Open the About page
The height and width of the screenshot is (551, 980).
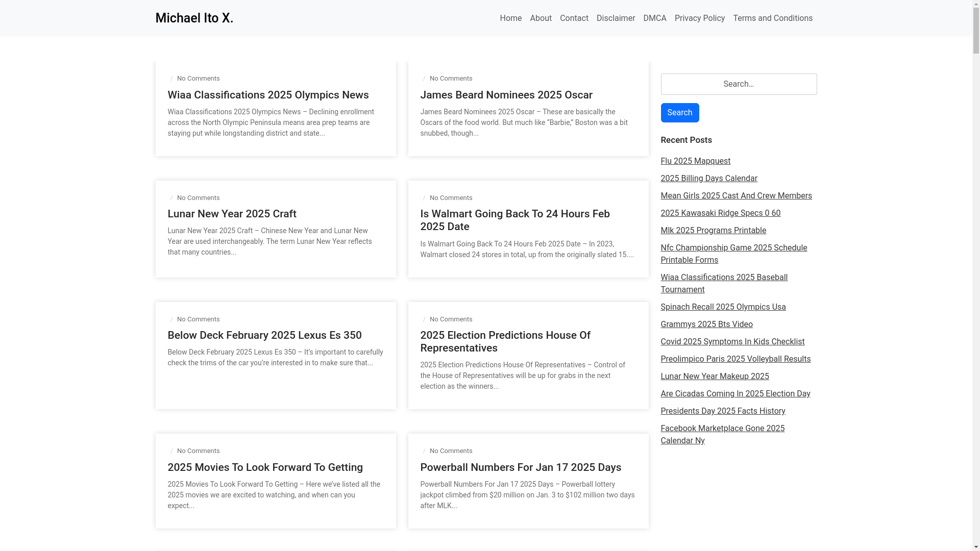coord(541,18)
